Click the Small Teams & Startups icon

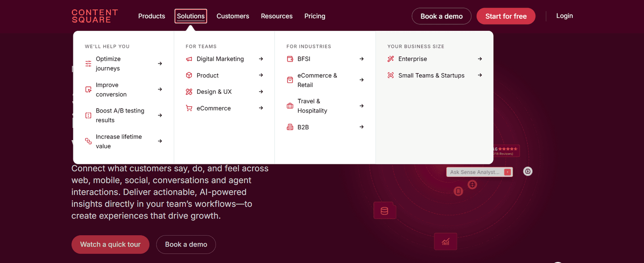click(391, 75)
